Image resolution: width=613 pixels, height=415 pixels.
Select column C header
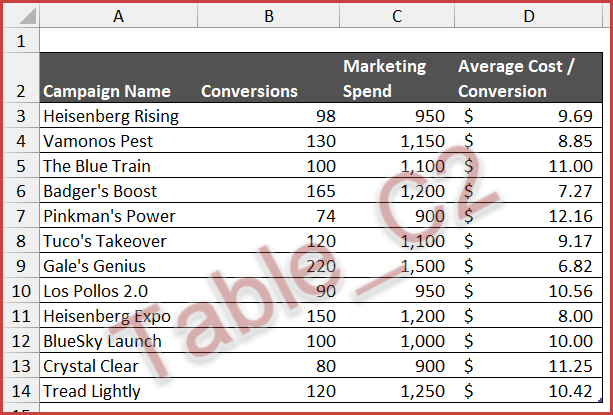[x=396, y=16]
